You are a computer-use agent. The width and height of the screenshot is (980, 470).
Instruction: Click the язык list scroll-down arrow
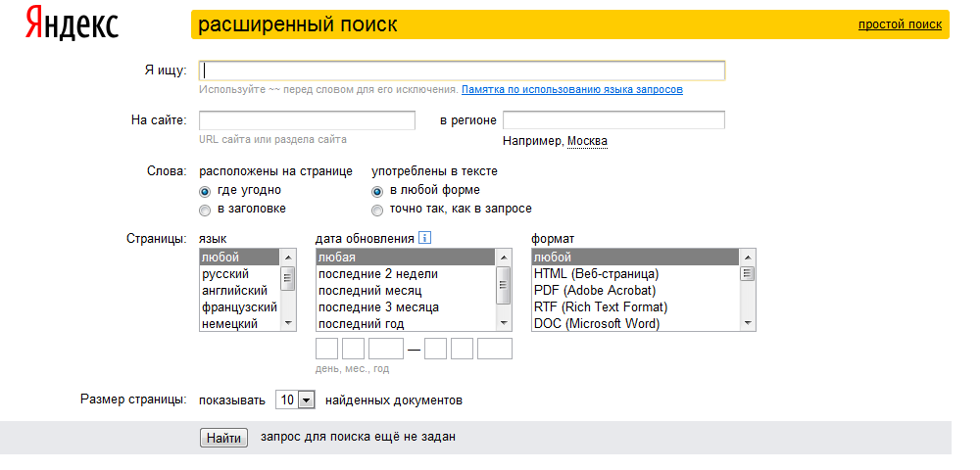288,323
